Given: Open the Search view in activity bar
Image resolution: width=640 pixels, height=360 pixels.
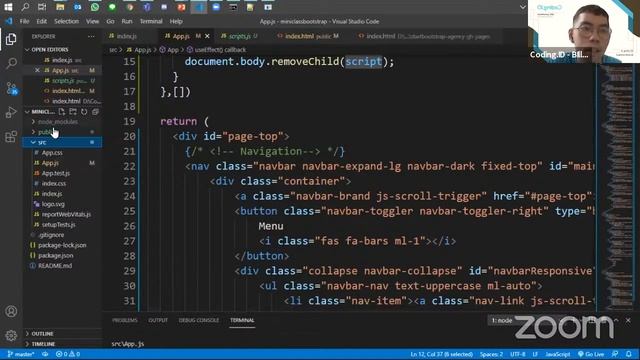Looking at the screenshot, I should click(x=11, y=63).
